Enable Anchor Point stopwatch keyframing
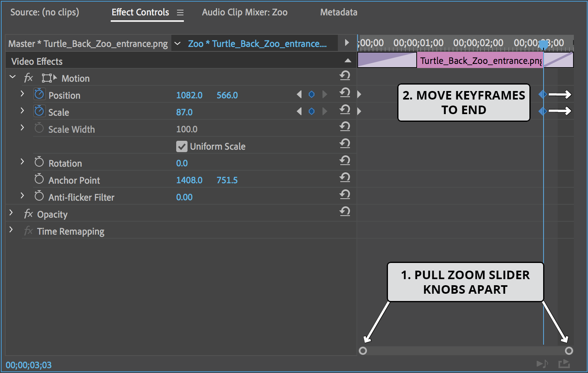The height and width of the screenshot is (373, 588). [x=39, y=180]
